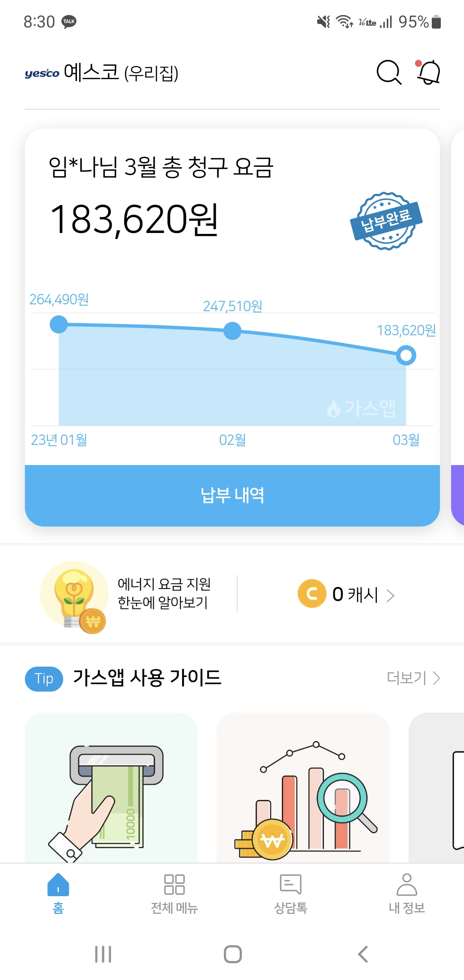
Task: Open Android recent apps button
Action: (x=103, y=954)
